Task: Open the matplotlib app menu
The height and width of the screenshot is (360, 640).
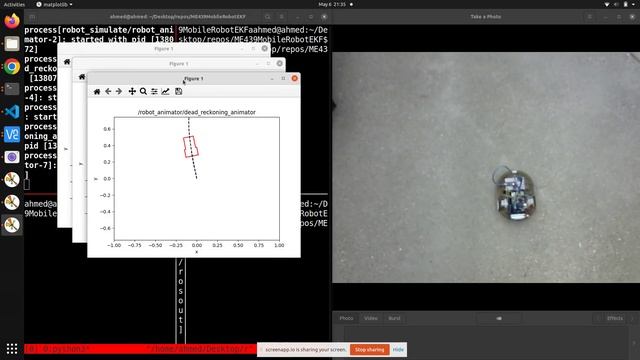Action: 54,4
